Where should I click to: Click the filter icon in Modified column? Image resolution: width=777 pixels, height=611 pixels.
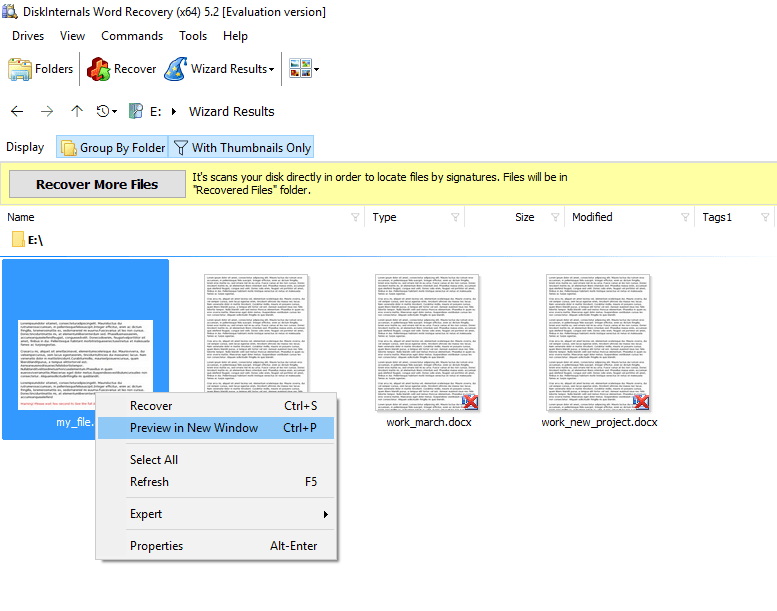tap(685, 217)
